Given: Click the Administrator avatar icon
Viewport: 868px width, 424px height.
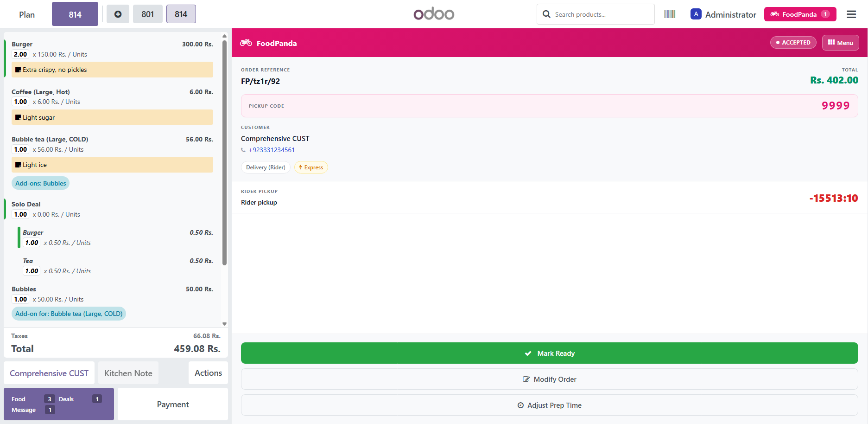Looking at the screenshot, I should click(x=696, y=14).
